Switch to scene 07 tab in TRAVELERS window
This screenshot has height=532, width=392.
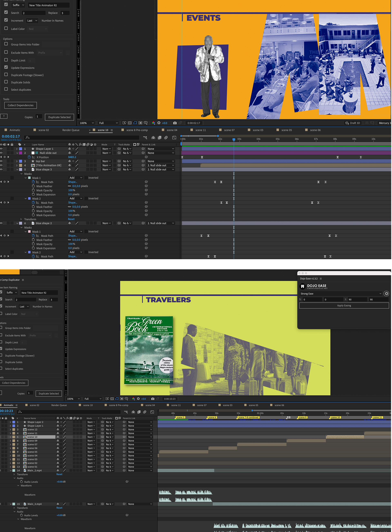(202, 405)
